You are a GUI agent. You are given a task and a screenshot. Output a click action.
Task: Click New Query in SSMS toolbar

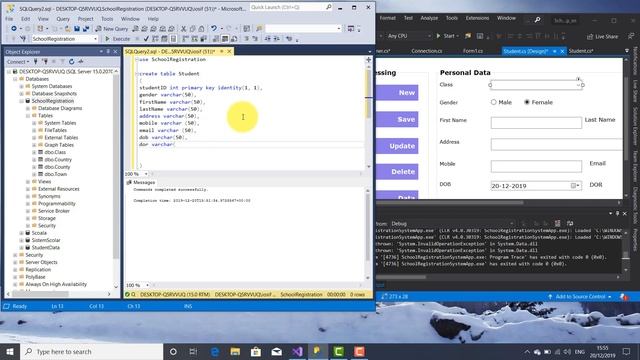(x=111, y=29)
